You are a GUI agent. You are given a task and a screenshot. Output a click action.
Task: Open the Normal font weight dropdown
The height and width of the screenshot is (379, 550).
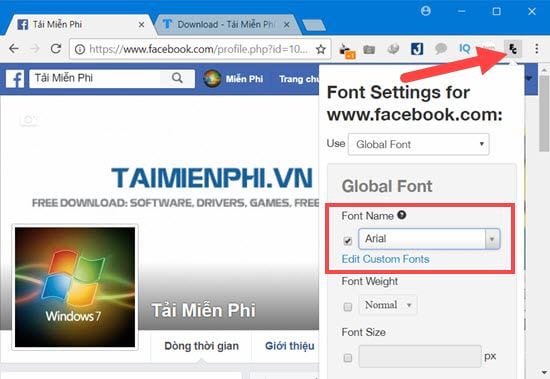click(388, 305)
